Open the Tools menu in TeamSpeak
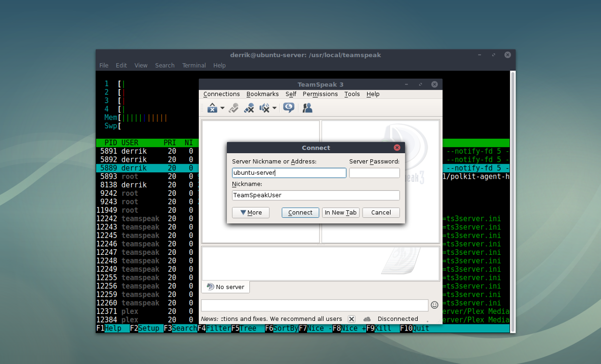The height and width of the screenshot is (364, 601). 352,94
